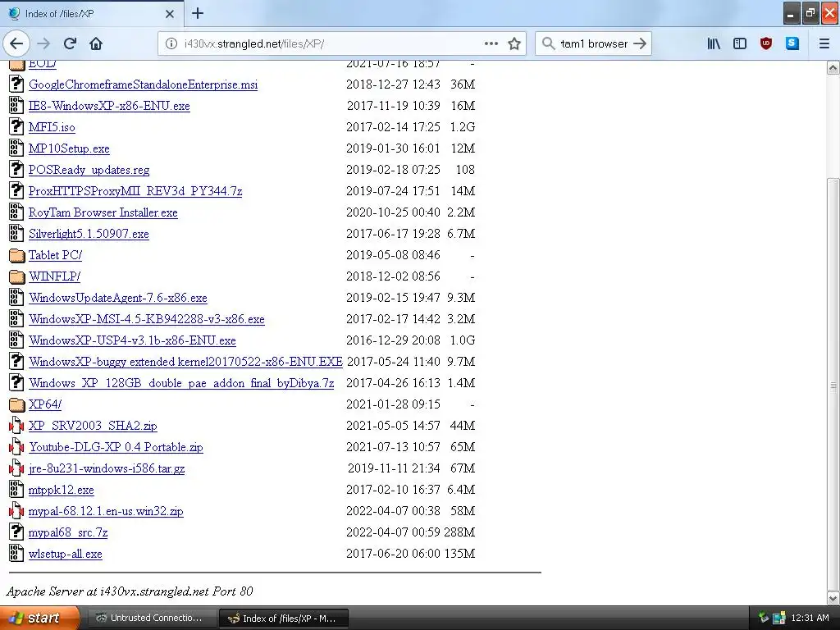Toggle the sidebar view icon
This screenshot has height=630, width=840.
pos(740,43)
